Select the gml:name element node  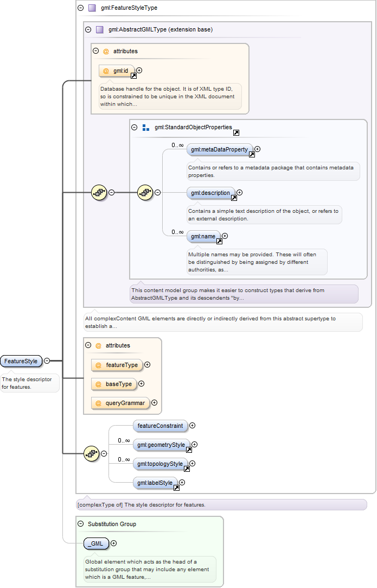pyautogui.click(x=203, y=237)
